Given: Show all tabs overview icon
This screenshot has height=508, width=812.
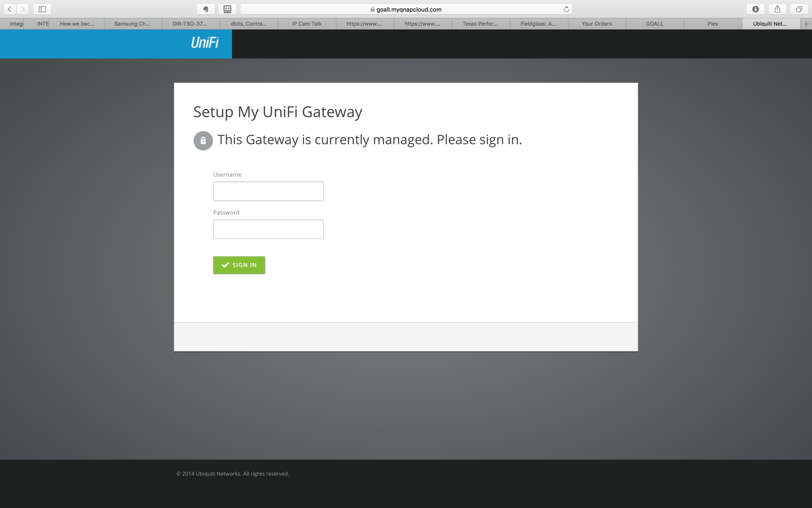Looking at the screenshot, I should [x=799, y=9].
